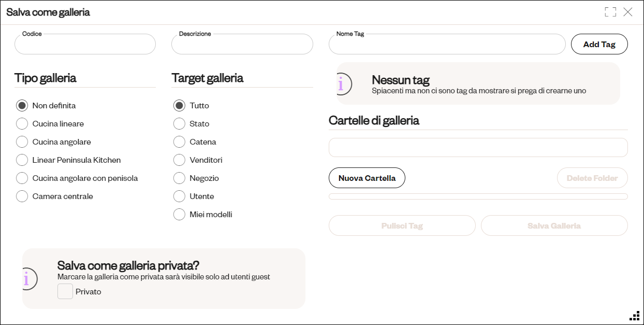Click the Pulisci Tag button
This screenshot has height=325, width=644.
click(x=402, y=225)
